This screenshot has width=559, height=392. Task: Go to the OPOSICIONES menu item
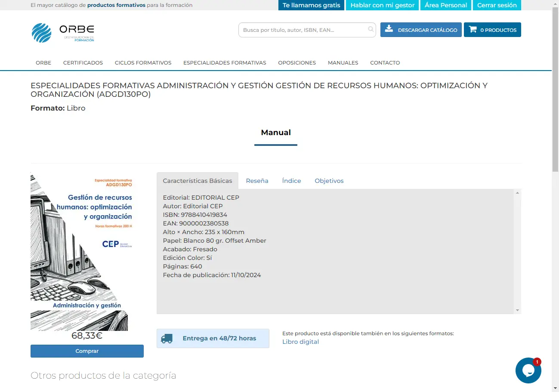pyautogui.click(x=297, y=63)
